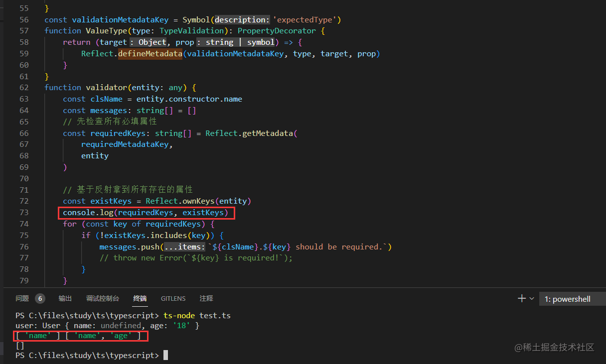Click line number 56 in the gutter
This screenshot has width=606, height=364.
[24, 20]
